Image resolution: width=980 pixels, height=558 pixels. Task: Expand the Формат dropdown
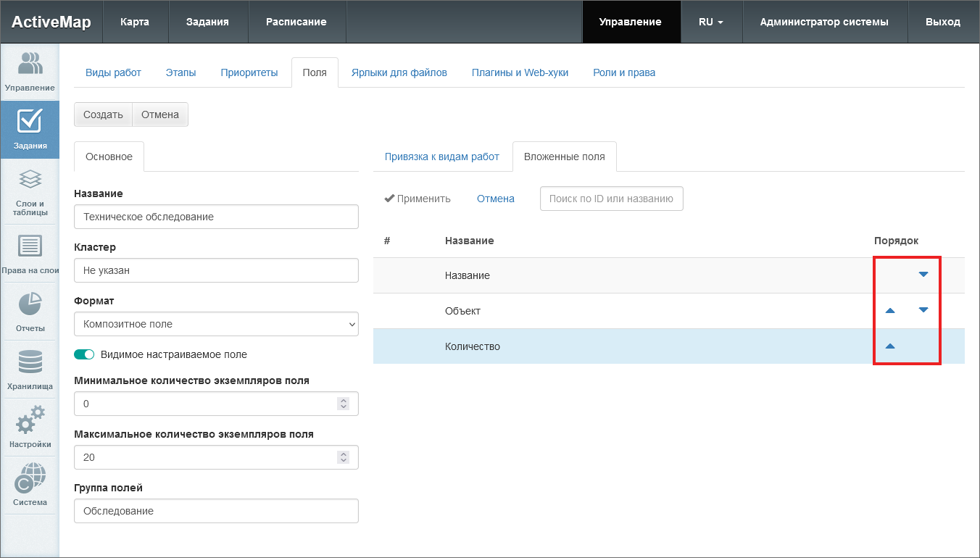pyautogui.click(x=216, y=324)
